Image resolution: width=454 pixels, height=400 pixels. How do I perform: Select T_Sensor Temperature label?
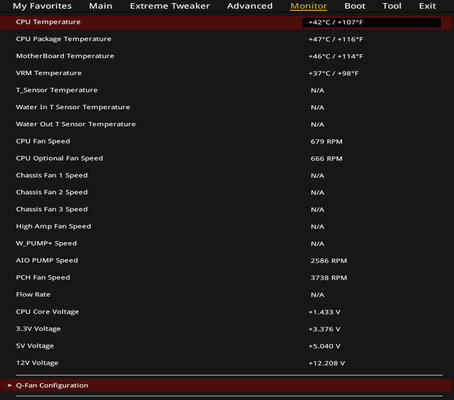[57, 90]
